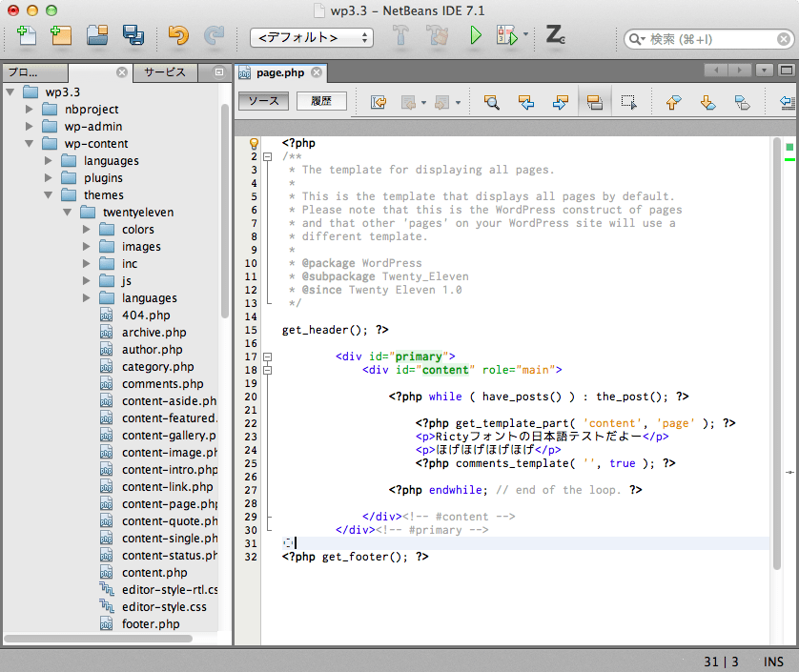Select comments.php in the file tree
This screenshot has width=799, height=672.
tap(162, 384)
